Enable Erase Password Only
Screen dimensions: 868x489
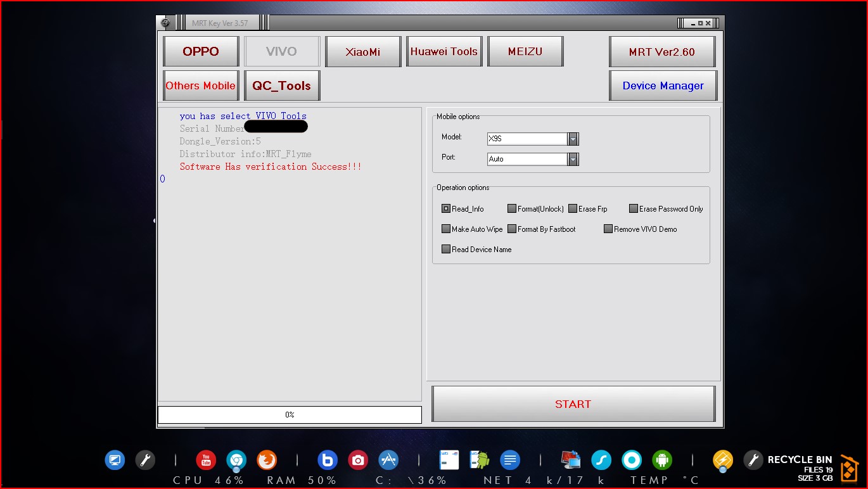pyautogui.click(x=634, y=208)
